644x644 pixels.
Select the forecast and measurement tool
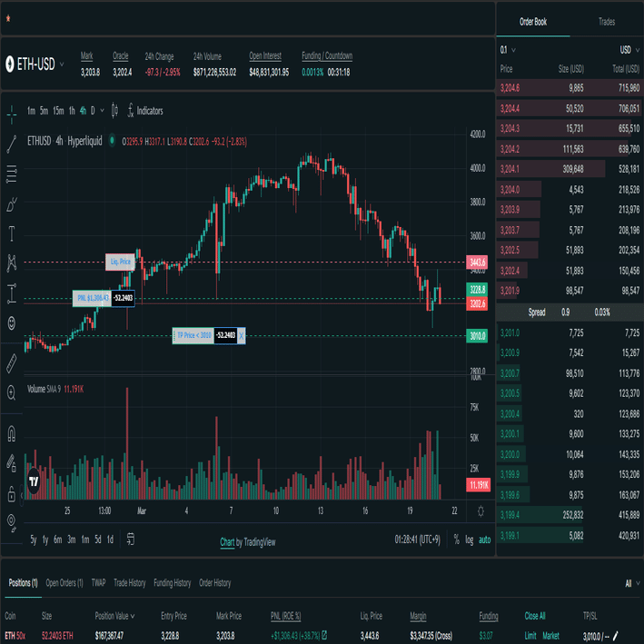[12, 293]
